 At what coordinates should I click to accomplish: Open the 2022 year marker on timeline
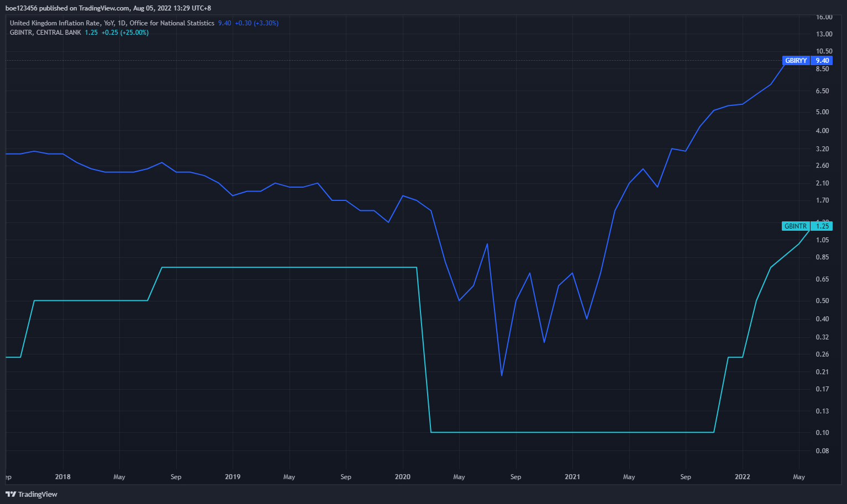pyautogui.click(x=743, y=476)
